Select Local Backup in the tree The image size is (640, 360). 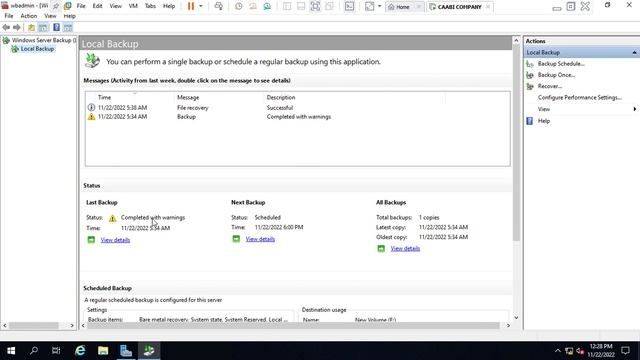pos(37,49)
